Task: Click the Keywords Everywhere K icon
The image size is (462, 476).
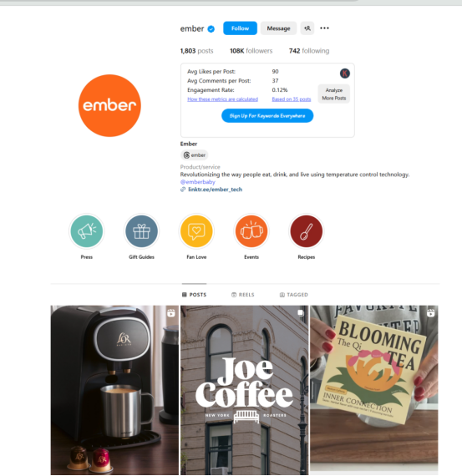Action: coord(345,73)
